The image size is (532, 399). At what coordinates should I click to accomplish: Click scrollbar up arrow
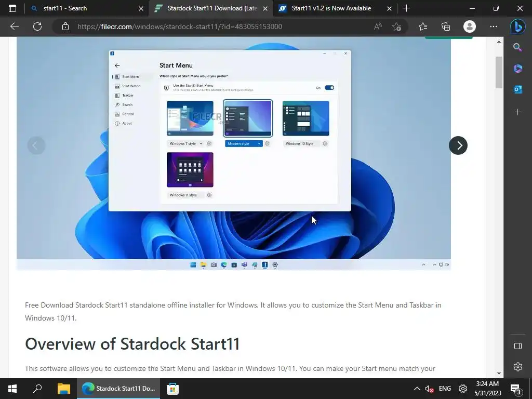coord(499,42)
